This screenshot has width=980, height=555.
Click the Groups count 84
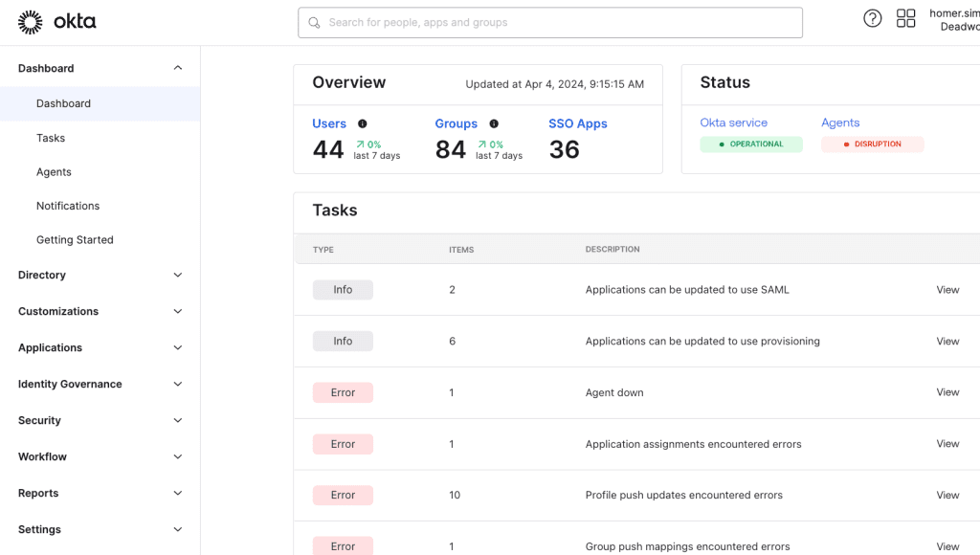coord(451,149)
